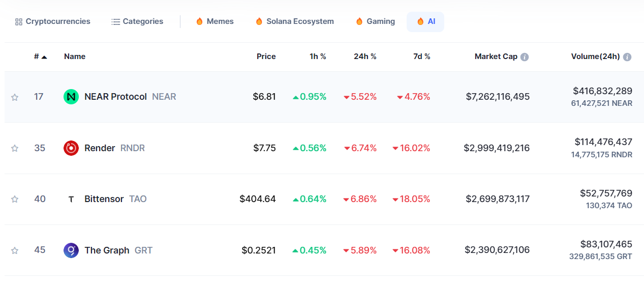The image size is (644, 283).
Task: Click 130,374 TAO volume amount
Action: pyautogui.click(x=609, y=206)
